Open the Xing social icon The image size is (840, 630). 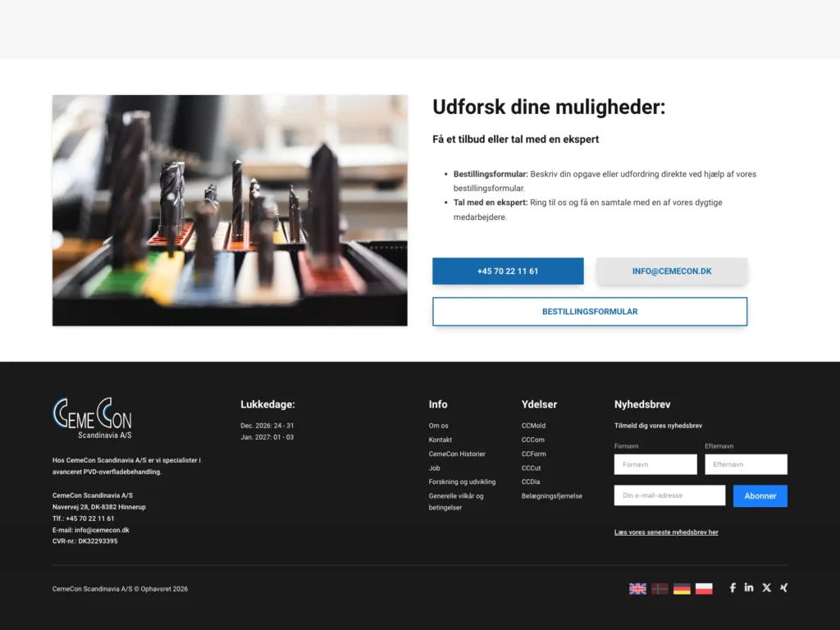coord(783,587)
